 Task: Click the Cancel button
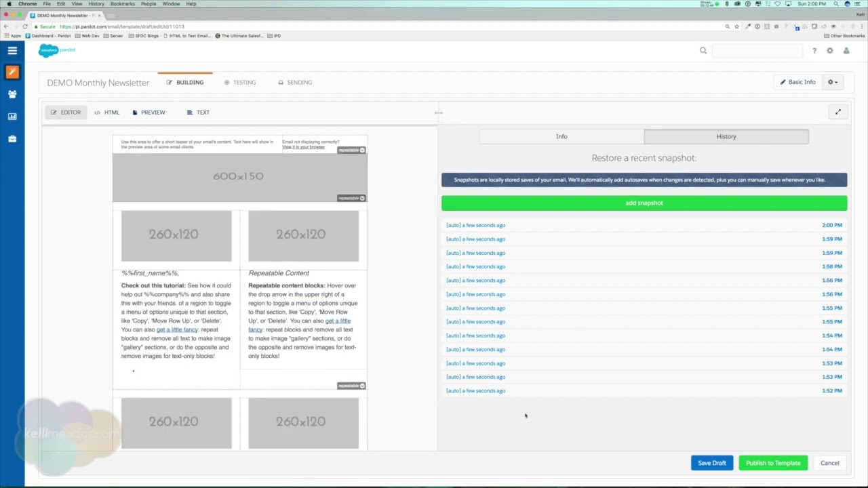tap(829, 463)
